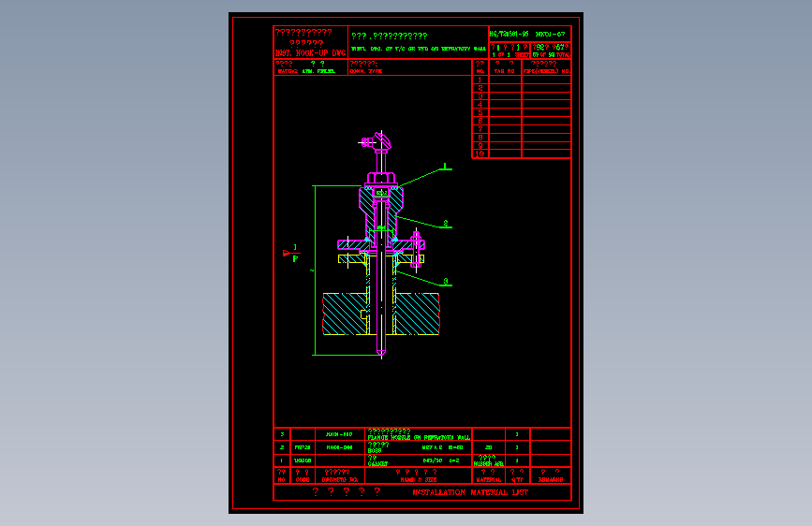Image resolution: width=812 pixels, height=526 pixels.
Task: Click the 'INSTALLATION MATERIAL LIST' heading
Action: pyautogui.click(x=470, y=492)
